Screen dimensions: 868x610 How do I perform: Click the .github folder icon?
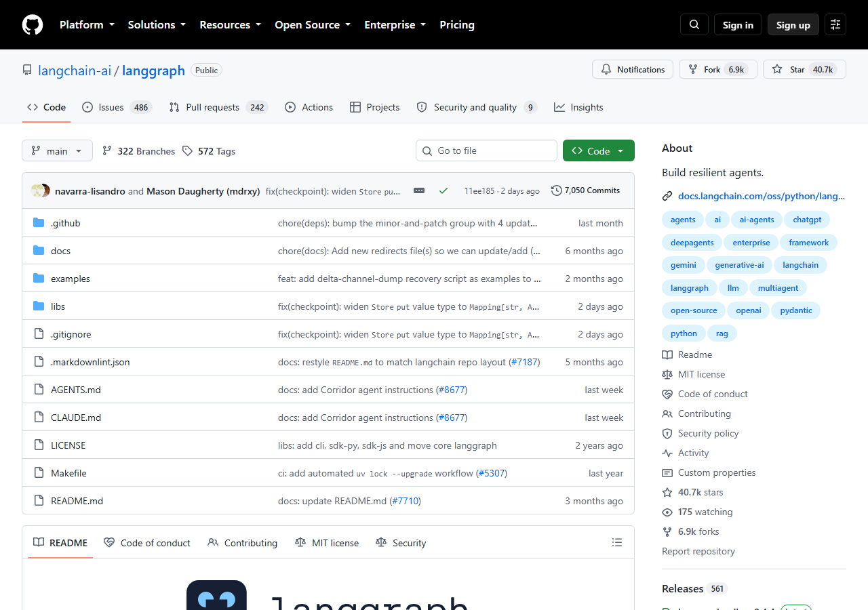tap(39, 223)
